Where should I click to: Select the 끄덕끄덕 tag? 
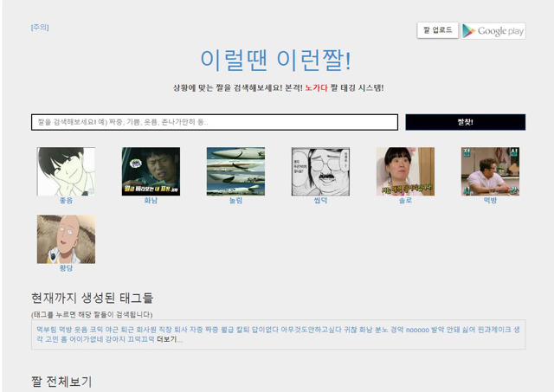tap(141, 339)
